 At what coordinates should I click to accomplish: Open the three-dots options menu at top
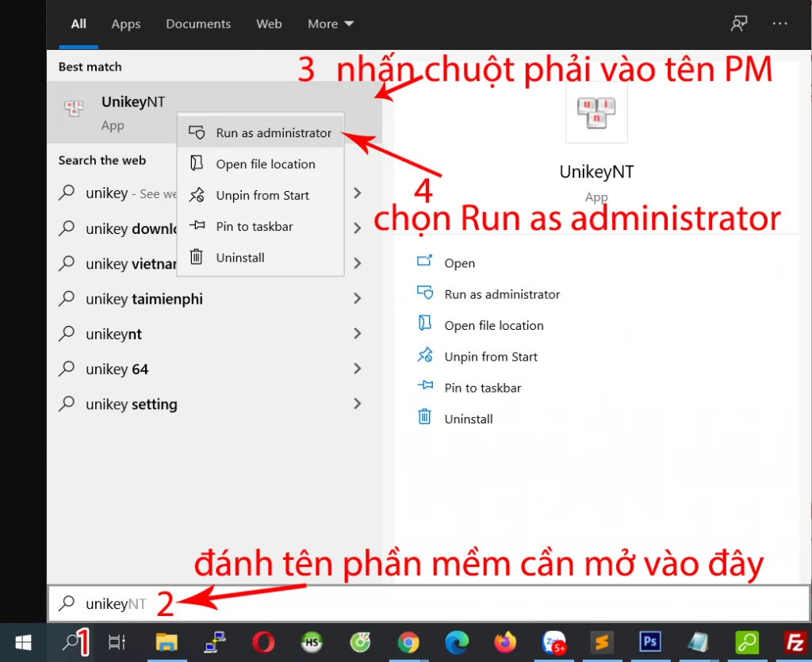(779, 24)
